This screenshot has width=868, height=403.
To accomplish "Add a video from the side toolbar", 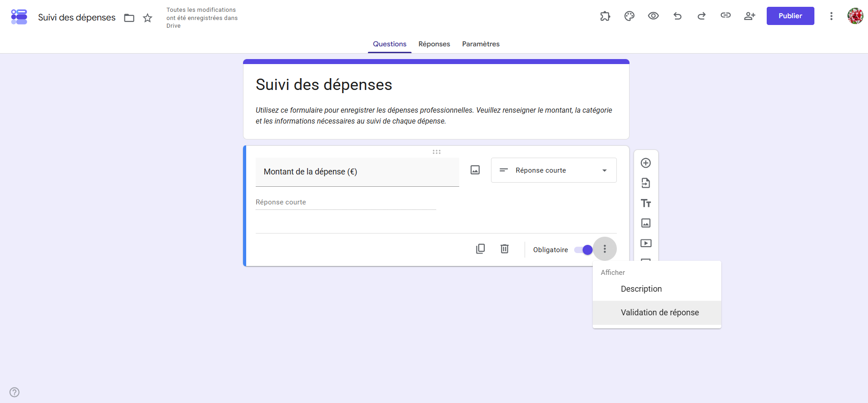I will tap(646, 243).
